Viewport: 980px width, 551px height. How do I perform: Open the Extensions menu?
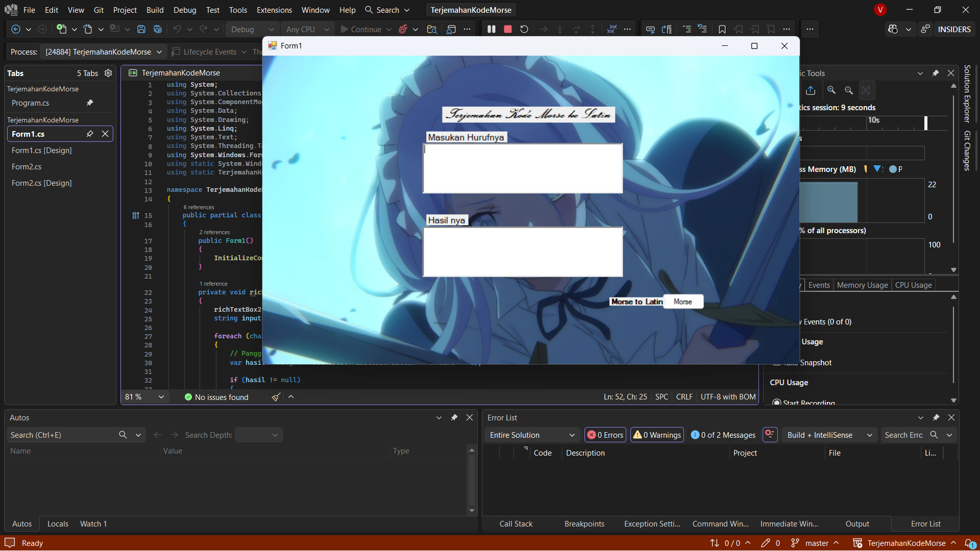click(x=274, y=10)
